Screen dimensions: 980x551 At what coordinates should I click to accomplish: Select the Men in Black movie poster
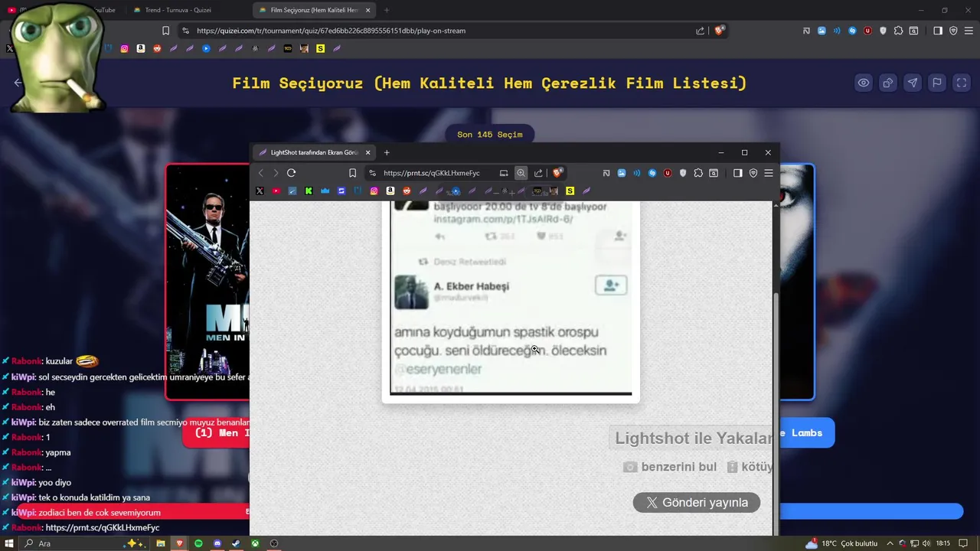click(x=208, y=282)
